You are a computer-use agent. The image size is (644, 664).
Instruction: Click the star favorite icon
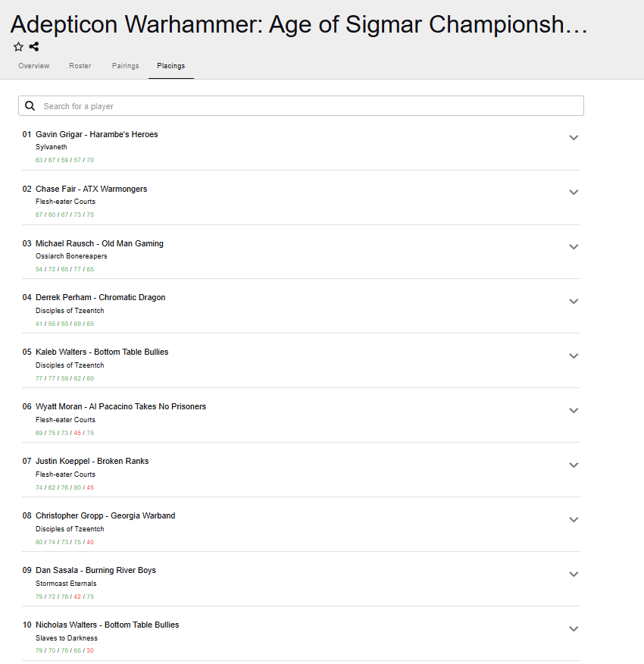point(18,47)
